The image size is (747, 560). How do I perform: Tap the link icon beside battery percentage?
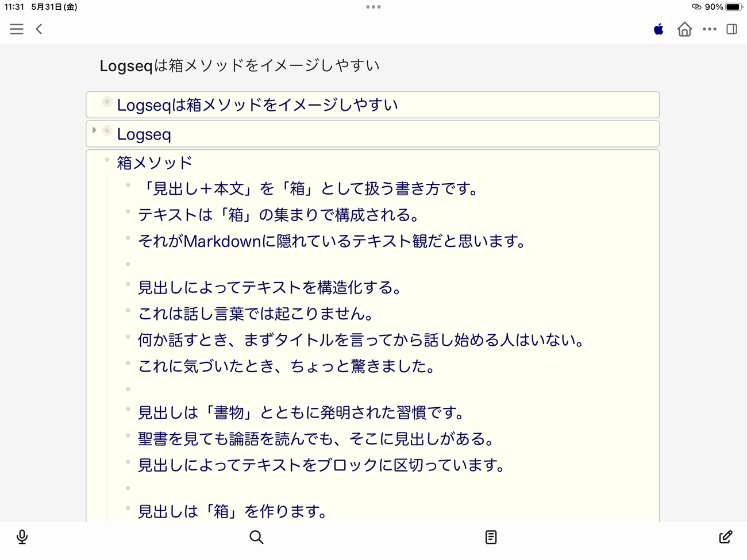(x=696, y=7)
